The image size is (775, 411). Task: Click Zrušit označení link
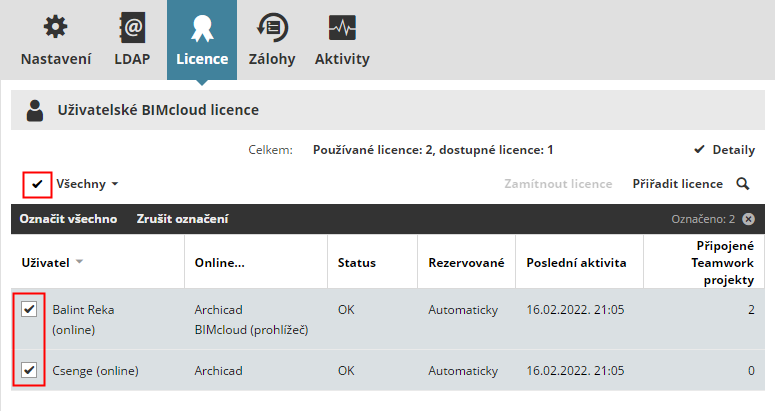pos(182,219)
